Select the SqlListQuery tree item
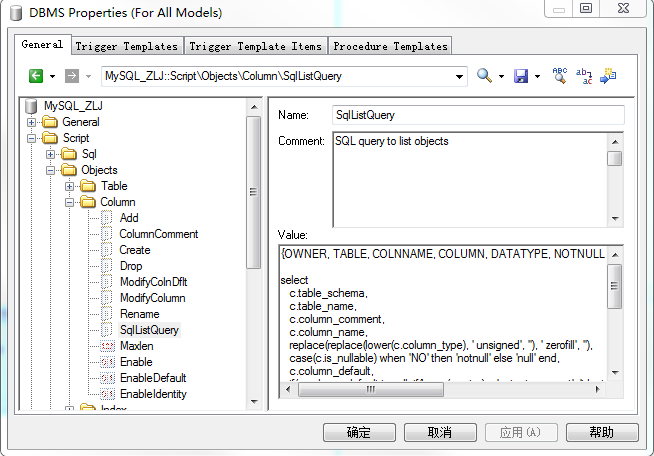 (x=149, y=330)
